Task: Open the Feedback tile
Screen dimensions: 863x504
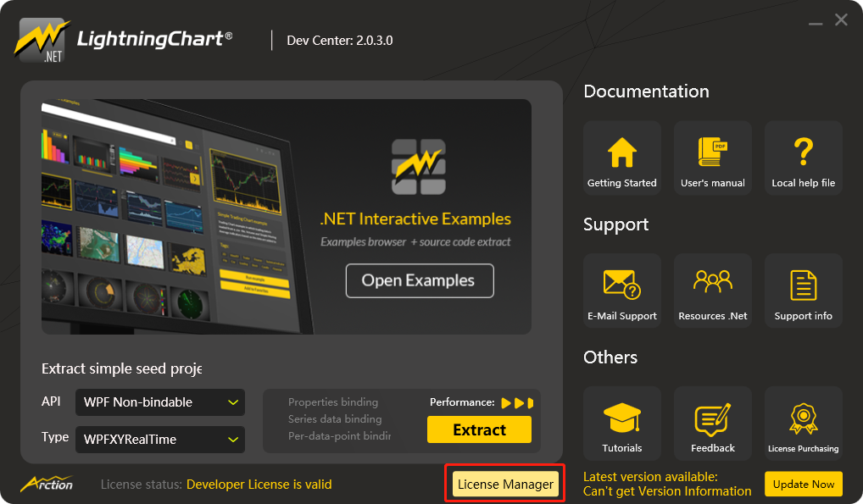Action: (x=713, y=424)
